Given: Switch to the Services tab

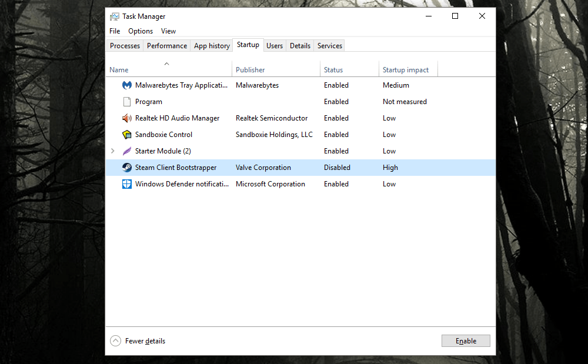Looking at the screenshot, I should coord(329,45).
